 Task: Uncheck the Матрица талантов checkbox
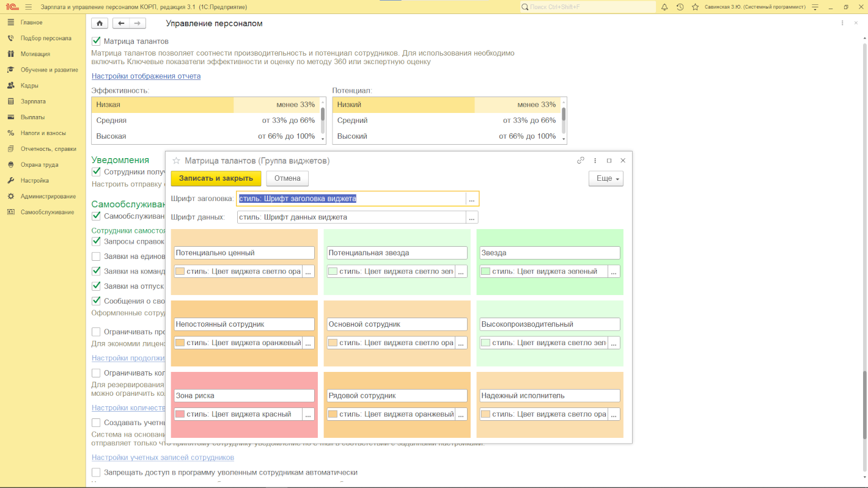click(96, 42)
